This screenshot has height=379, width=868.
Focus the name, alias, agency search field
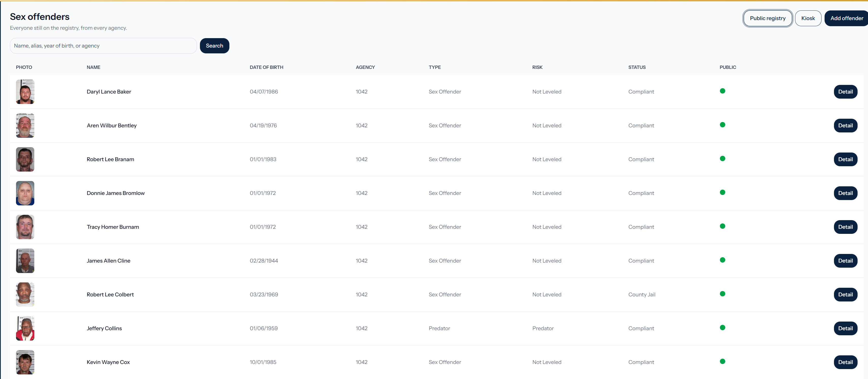tap(103, 46)
